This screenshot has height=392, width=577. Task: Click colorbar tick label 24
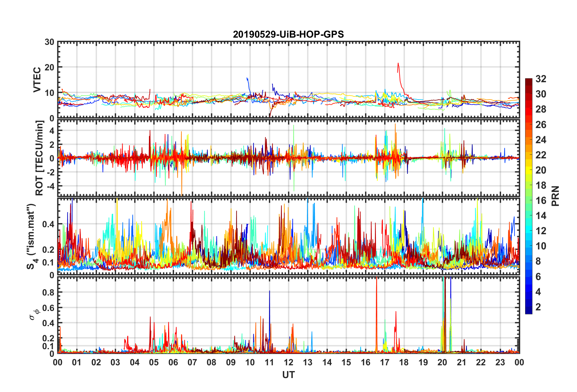[x=541, y=140]
